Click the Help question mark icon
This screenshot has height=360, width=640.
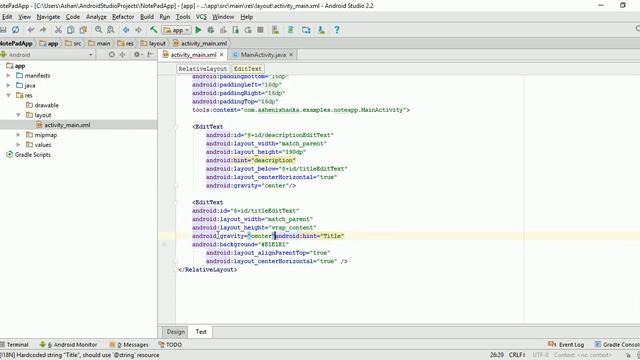(337, 30)
